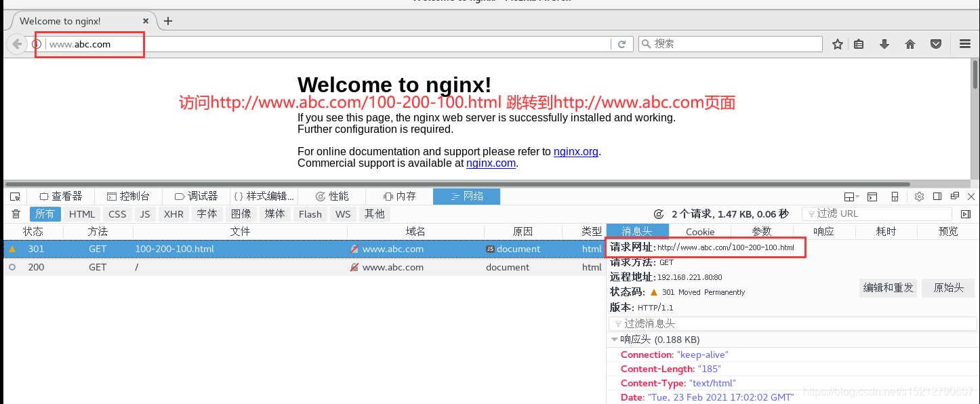Select the 参数 details tab
980x404 pixels.
pos(762,231)
